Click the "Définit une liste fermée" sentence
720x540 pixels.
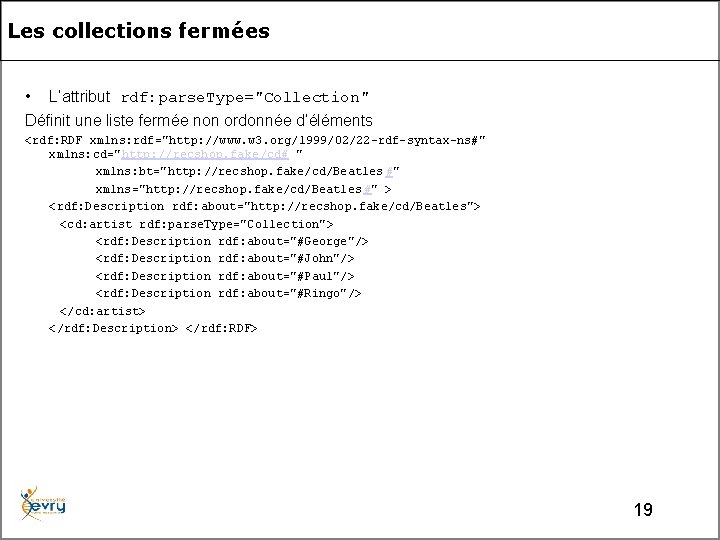click(x=198, y=120)
